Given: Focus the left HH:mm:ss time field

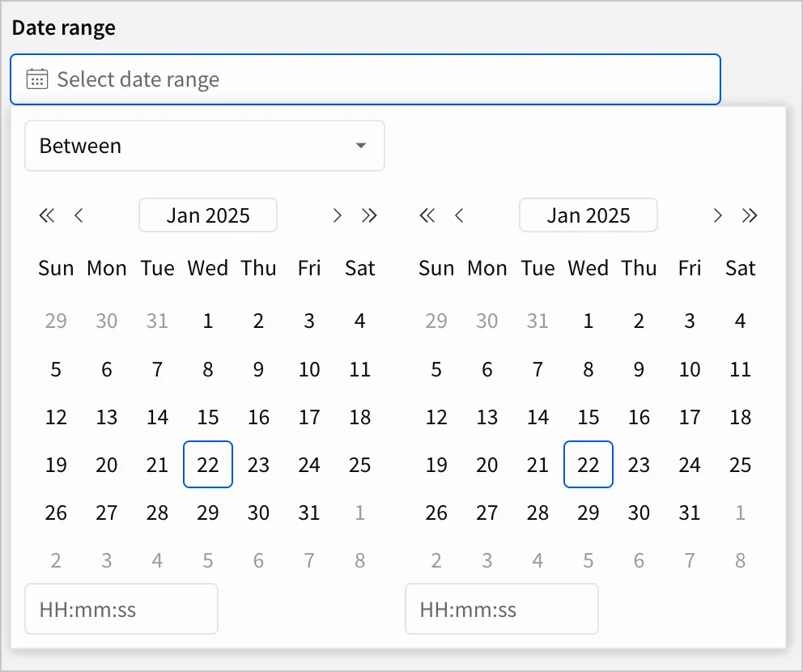Looking at the screenshot, I should tap(121, 609).
